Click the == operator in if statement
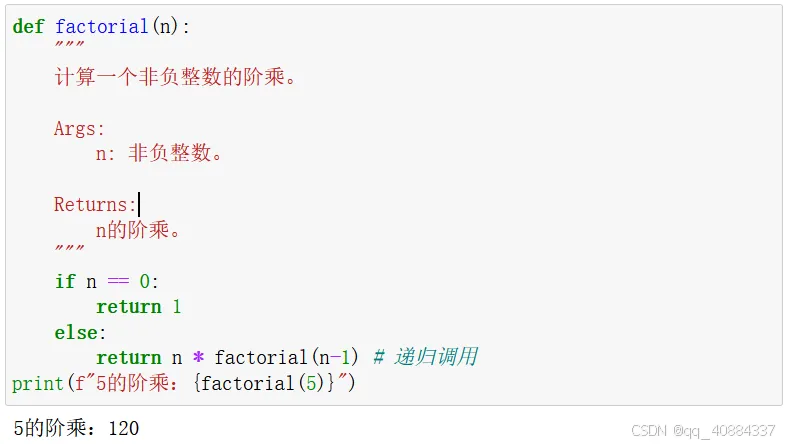786x444 pixels. (118, 281)
